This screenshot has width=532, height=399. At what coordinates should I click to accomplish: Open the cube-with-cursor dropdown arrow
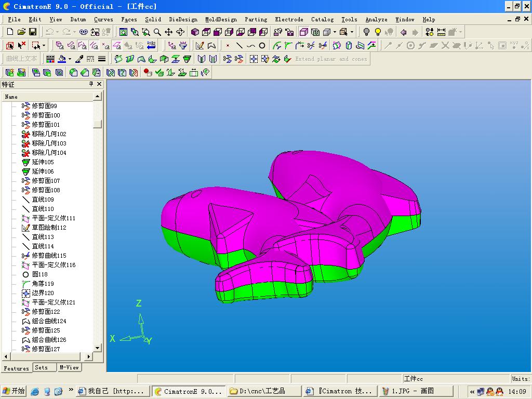(x=352, y=32)
